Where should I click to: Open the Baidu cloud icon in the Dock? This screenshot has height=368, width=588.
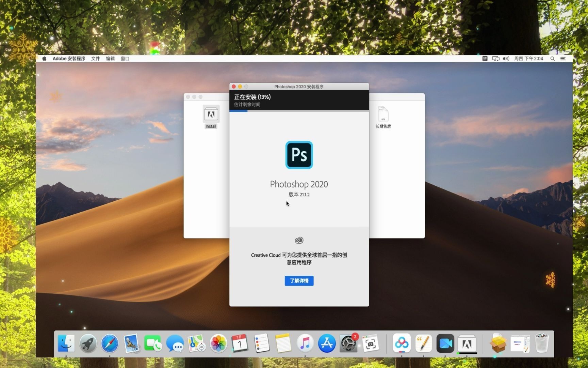pyautogui.click(x=402, y=343)
